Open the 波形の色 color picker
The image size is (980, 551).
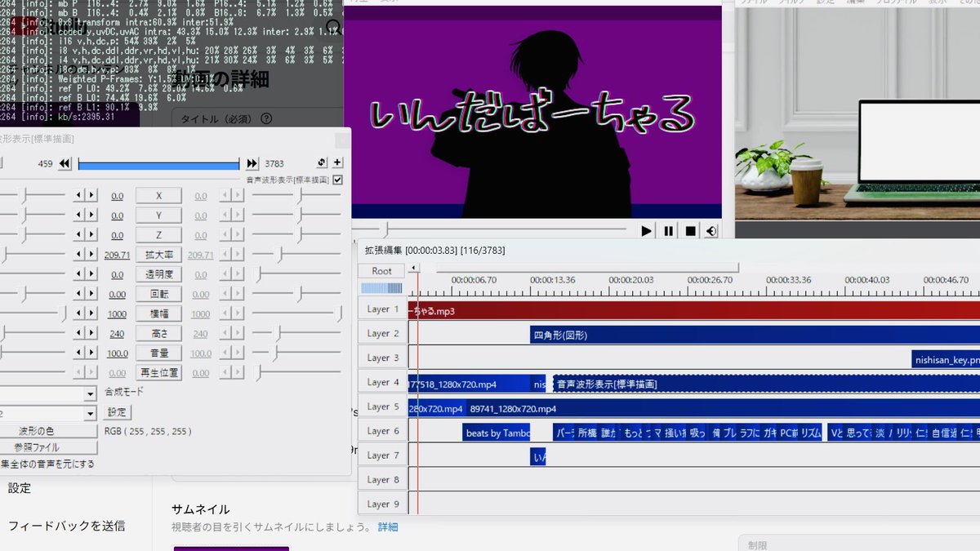pos(48,431)
